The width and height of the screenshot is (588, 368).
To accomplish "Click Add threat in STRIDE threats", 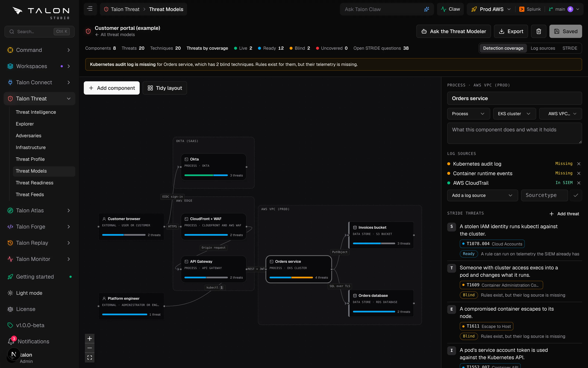I will pos(564,214).
